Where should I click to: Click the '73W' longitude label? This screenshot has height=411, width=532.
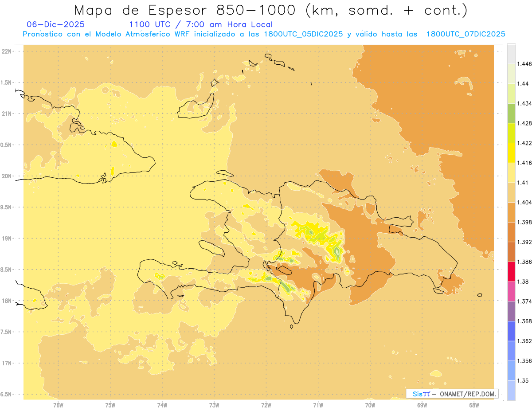(214, 405)
